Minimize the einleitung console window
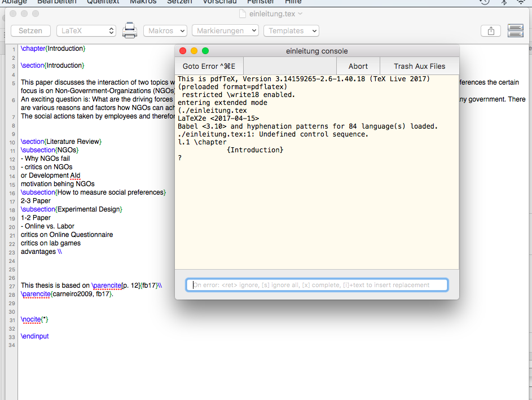This screenshot has height=400, width=532. [194, 51]
